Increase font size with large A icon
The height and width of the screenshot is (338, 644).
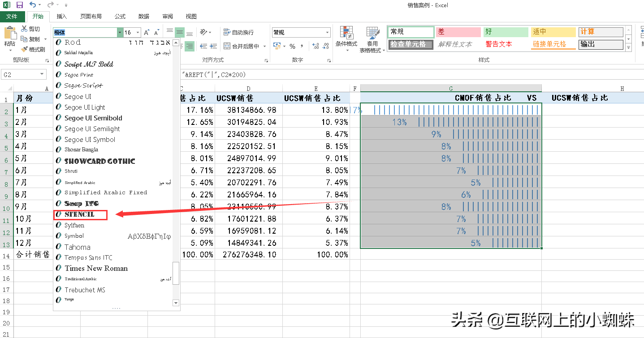point(147,33)
